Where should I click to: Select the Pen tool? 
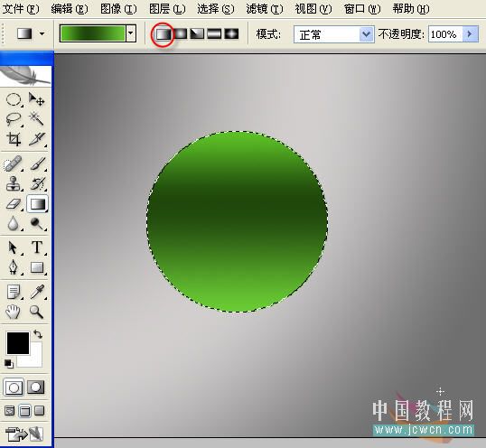[x=13, y=267]
